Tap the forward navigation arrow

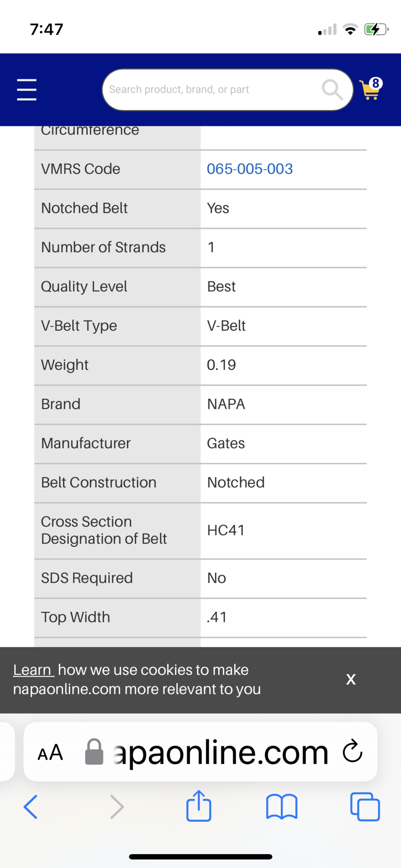(x=117, y=807)
